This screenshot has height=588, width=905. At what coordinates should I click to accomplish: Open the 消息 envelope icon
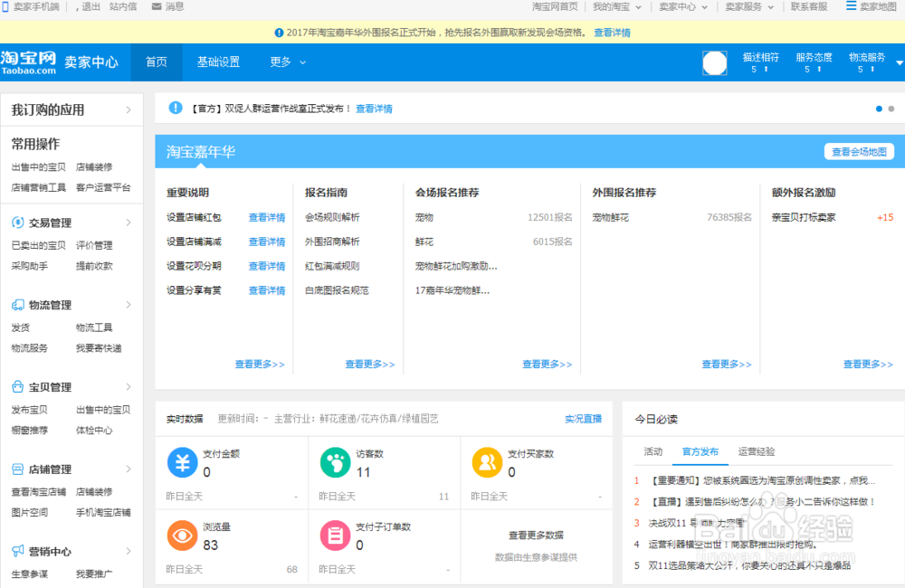point(157,7)
